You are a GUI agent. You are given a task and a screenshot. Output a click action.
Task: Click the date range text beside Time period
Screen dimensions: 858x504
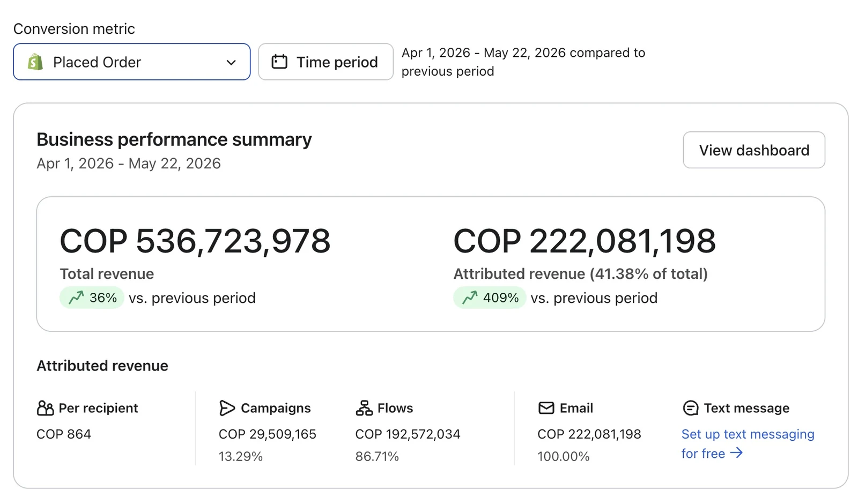[x=523, y=62]
